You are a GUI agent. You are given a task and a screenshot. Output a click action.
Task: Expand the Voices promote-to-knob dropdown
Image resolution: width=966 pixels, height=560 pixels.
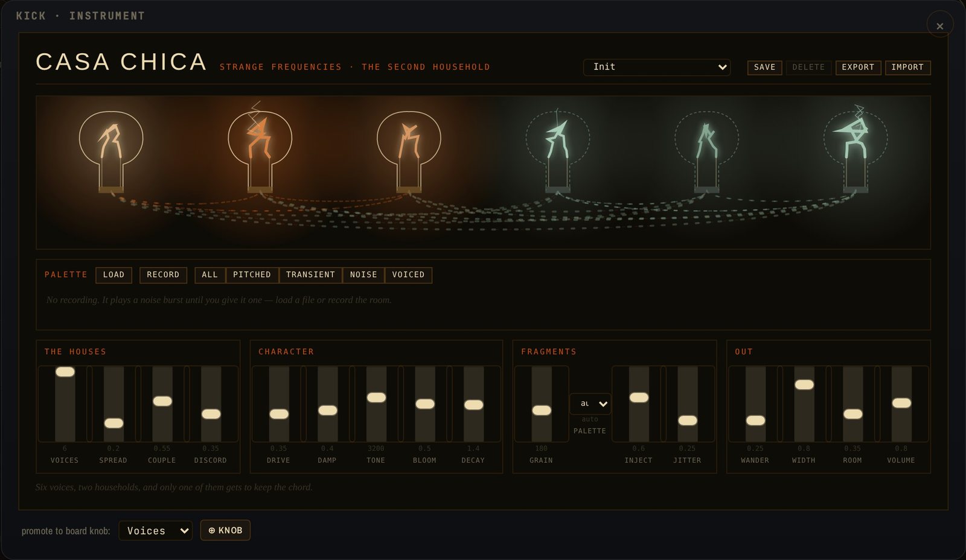click(x=156, y=530)
